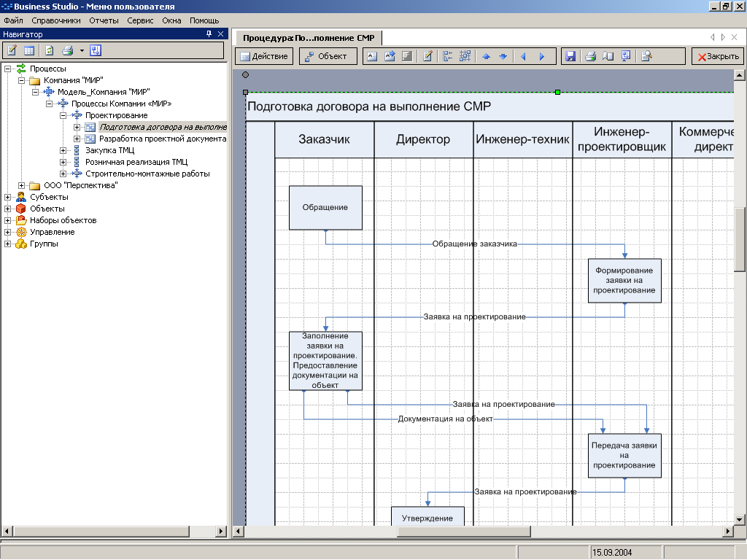747x560 pixels.
Task: Refresh the Navigator tree with green arrows icon
Action: click(x=49, y=50)
